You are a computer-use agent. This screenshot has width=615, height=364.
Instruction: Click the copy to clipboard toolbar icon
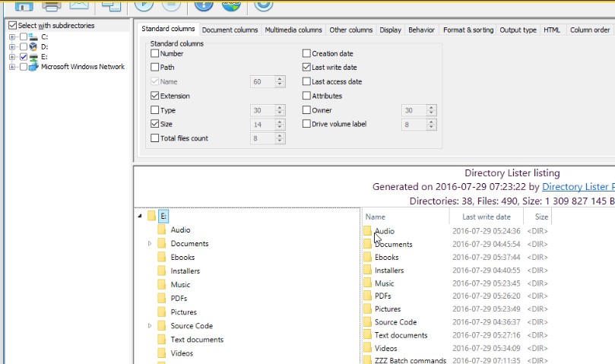(x=111, y=5)
